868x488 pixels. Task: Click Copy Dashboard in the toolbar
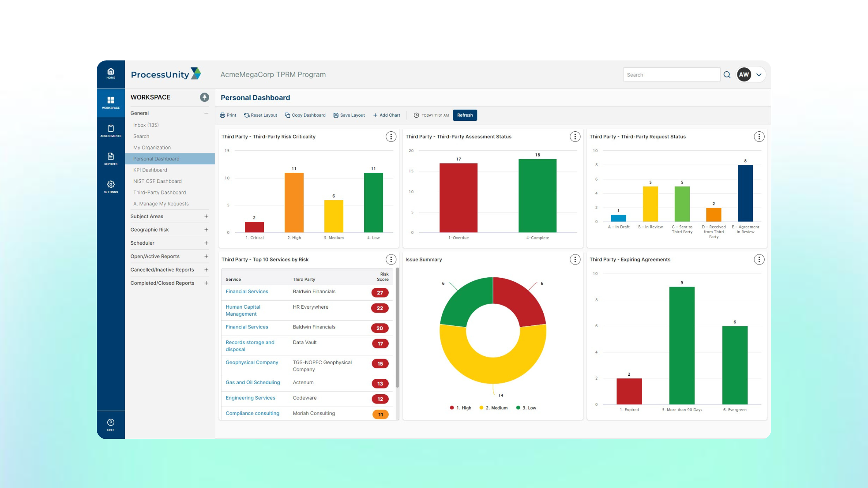point(305,115)
